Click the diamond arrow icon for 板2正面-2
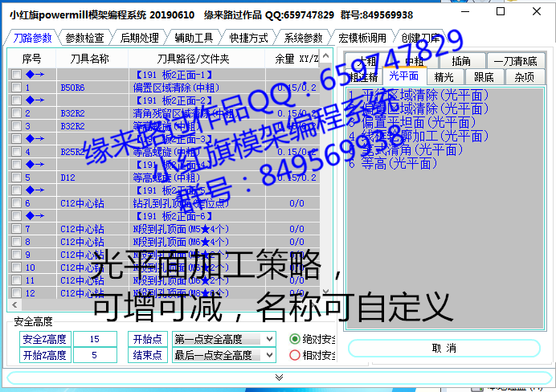Image resolution: width=556 pixels, height=392 pixels. pos(35,100)
